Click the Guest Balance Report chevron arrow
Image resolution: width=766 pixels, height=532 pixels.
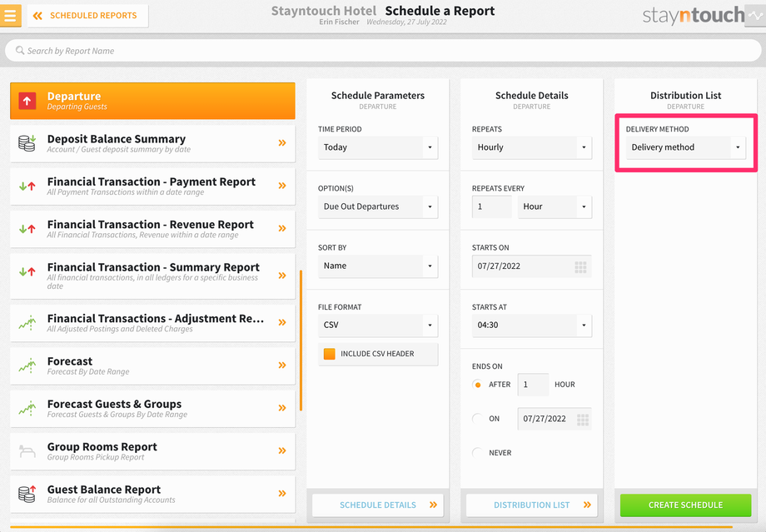point(282,494)
